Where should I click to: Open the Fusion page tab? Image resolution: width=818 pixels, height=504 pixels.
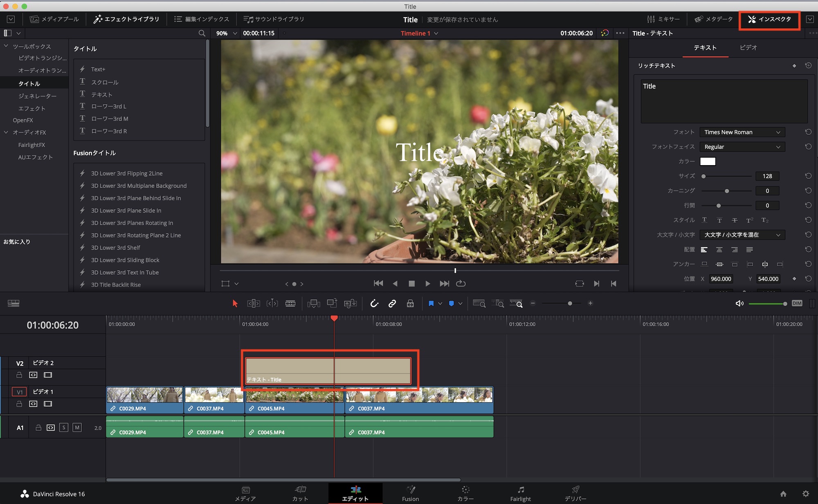tap(410, 493)
